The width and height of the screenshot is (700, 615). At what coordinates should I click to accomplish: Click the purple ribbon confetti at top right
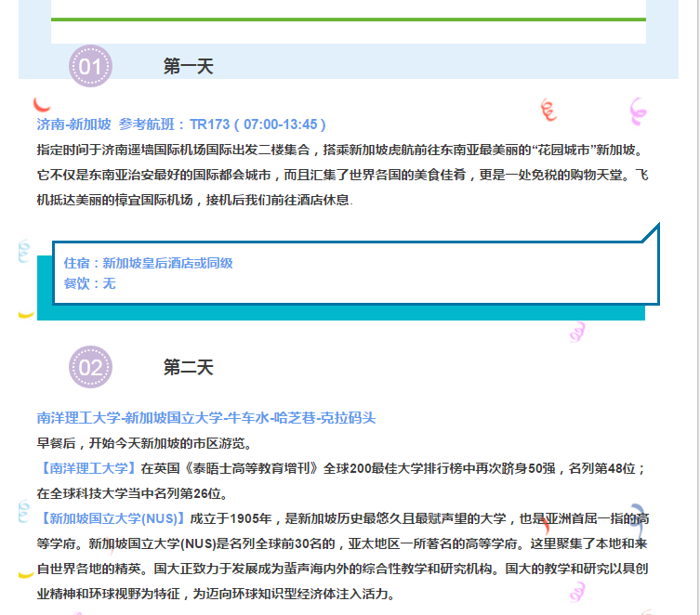tap(638, 111)
